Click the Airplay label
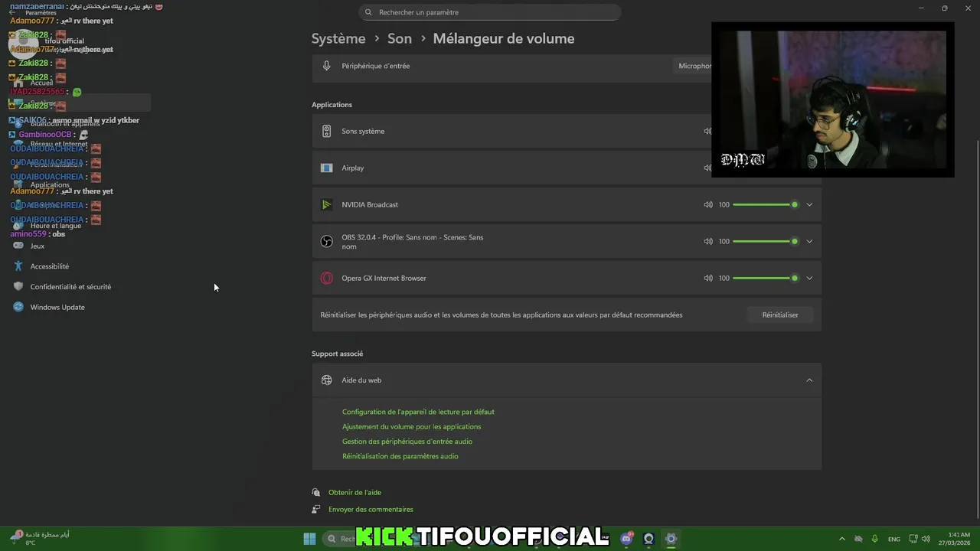Image resolution: width=980 pixels, height=551 pixels. click(353, 168)
